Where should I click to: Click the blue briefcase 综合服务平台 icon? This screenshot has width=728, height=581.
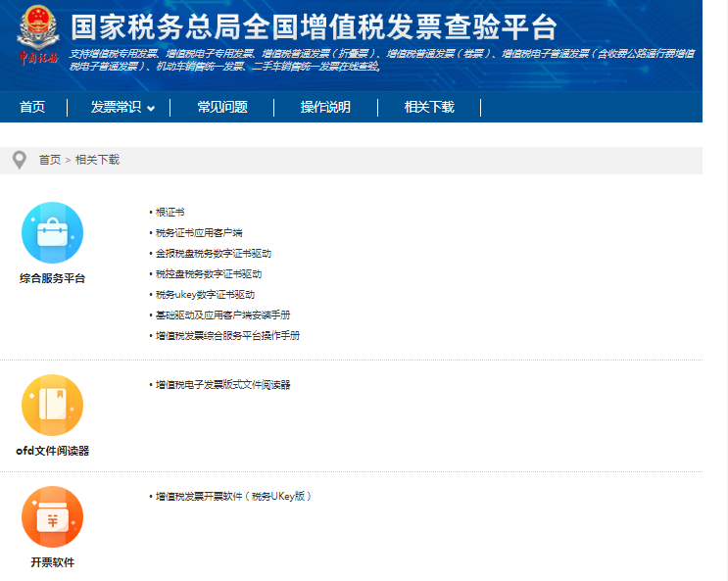click(x=53, y=232)
